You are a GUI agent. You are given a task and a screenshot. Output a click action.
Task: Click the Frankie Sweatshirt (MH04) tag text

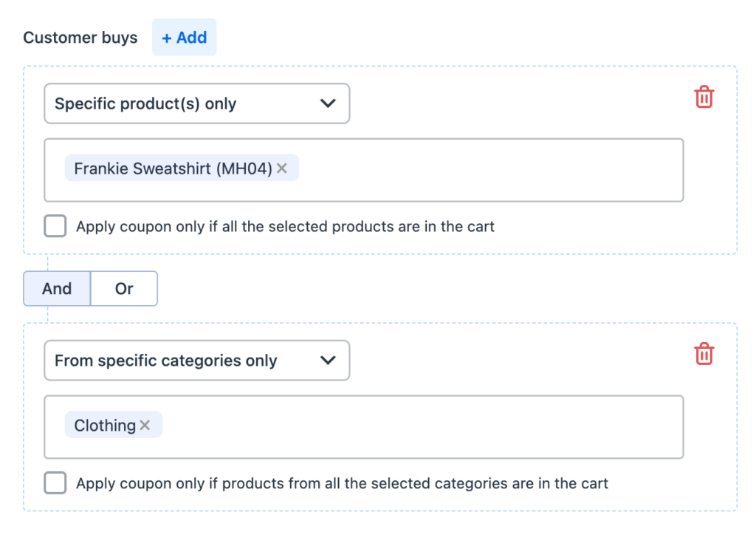[x=173, y=168]
